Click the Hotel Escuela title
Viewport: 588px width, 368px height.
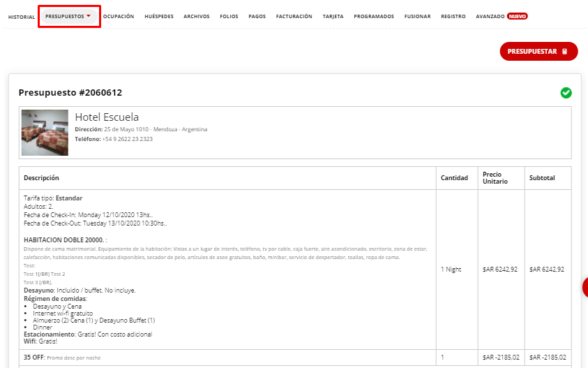click(107, 117)
